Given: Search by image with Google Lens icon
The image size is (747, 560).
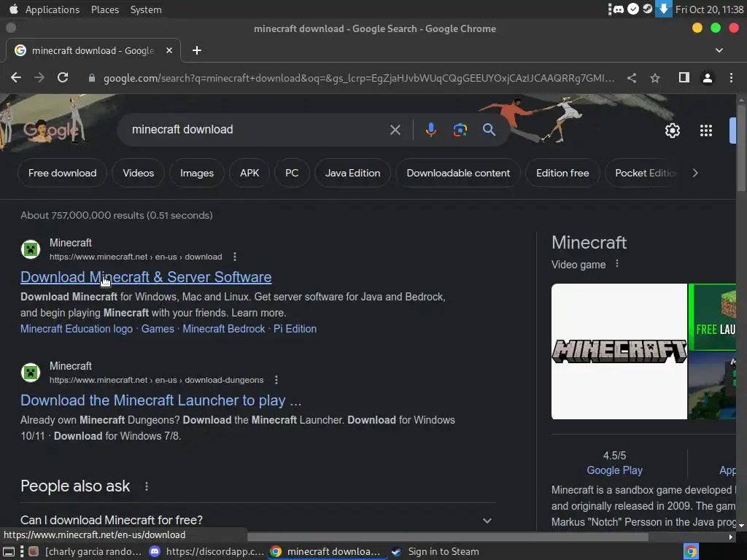Looking at the screenshot, I should click(460, 130).
